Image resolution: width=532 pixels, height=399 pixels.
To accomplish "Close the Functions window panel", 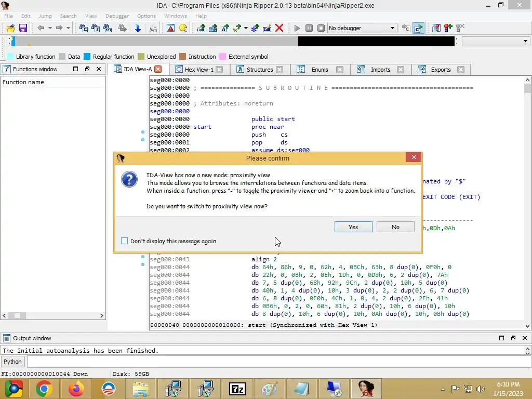I will [x=99, y=69].
